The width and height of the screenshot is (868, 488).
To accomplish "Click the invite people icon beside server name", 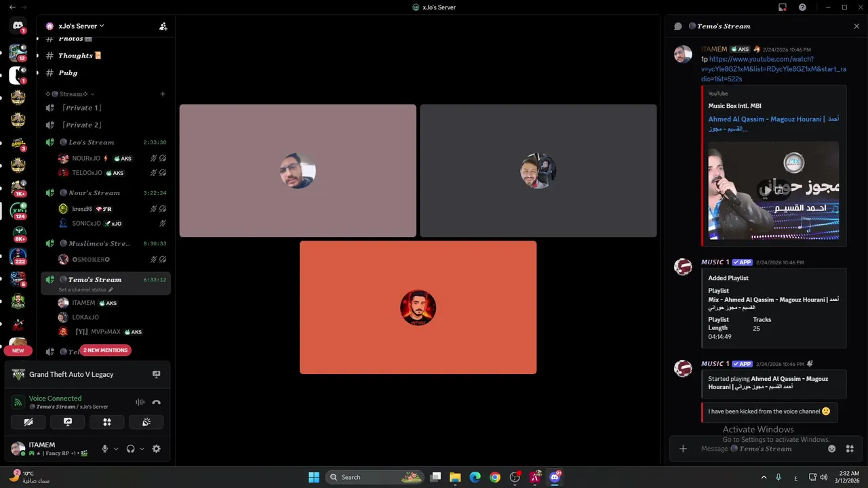I will [x=163, y=26].
